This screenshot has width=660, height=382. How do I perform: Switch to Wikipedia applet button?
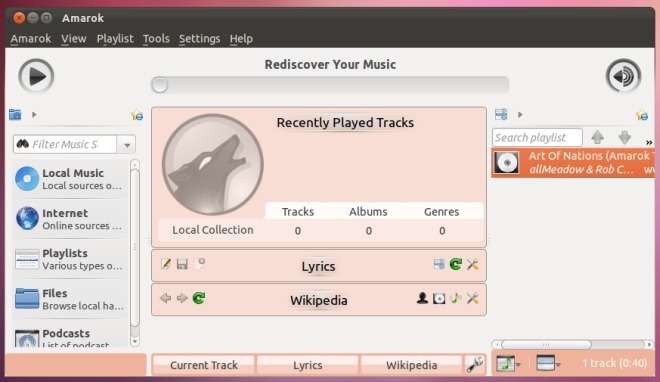click(412, 365)
